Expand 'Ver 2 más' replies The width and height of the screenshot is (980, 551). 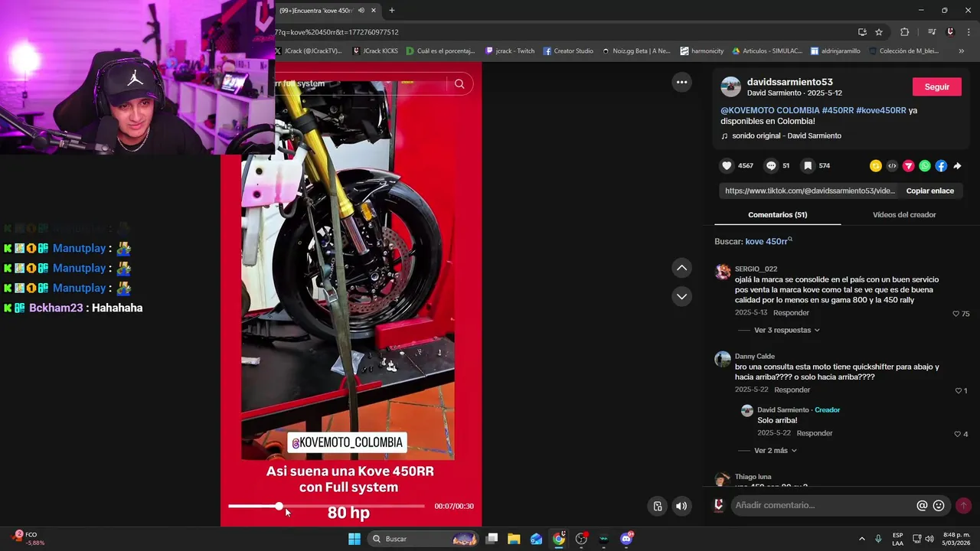click(776, 451)
